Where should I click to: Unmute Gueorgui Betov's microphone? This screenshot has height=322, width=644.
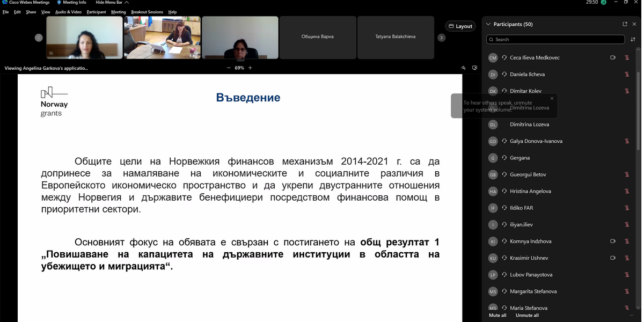click(x=627, y=174)
